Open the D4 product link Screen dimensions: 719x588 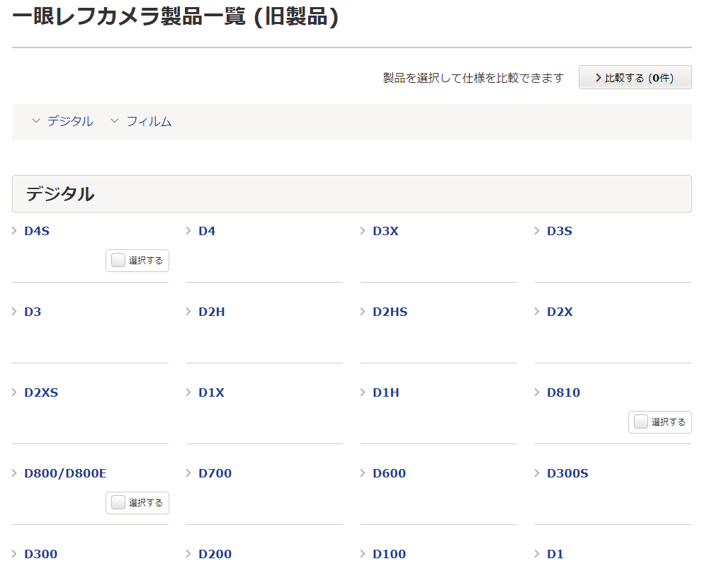click(207, 231)
